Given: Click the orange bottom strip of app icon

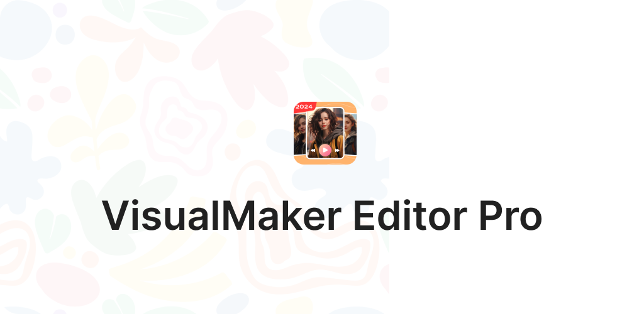Looking at the screenshot, I should 325,161.
